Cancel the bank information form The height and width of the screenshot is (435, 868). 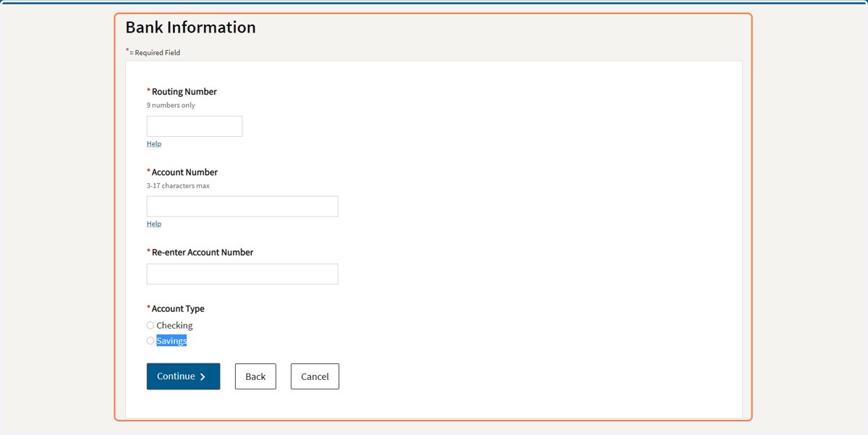315,376
